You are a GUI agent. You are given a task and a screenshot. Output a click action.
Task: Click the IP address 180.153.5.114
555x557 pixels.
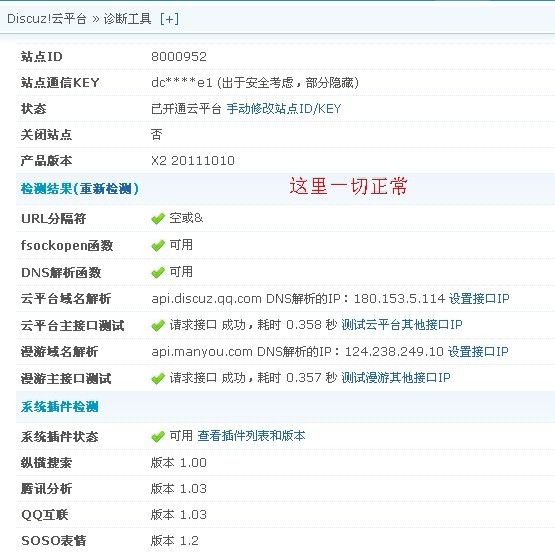coord(399,298)
